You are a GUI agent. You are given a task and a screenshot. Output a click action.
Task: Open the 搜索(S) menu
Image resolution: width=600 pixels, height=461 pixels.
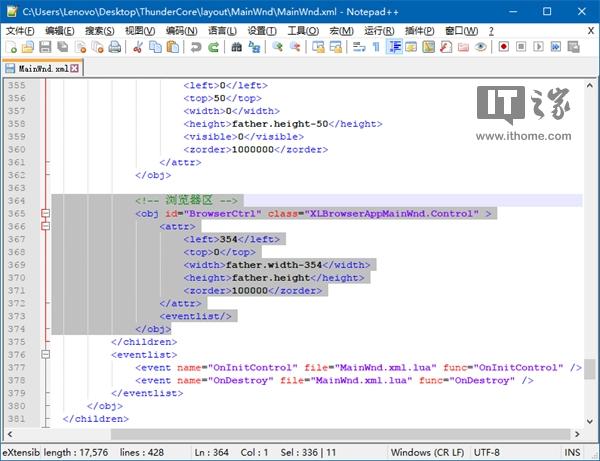pyautogui.click(x=99, y=31)
